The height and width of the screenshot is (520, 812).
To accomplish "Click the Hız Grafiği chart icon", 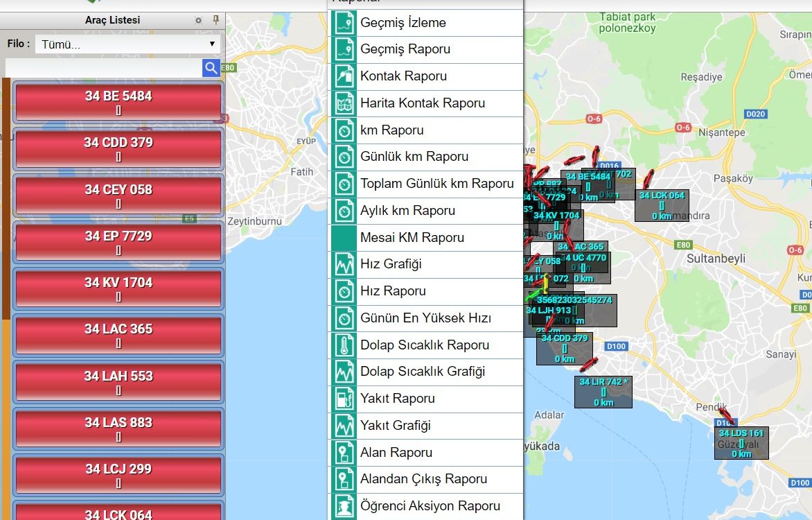I will click(x=344, y=264).
